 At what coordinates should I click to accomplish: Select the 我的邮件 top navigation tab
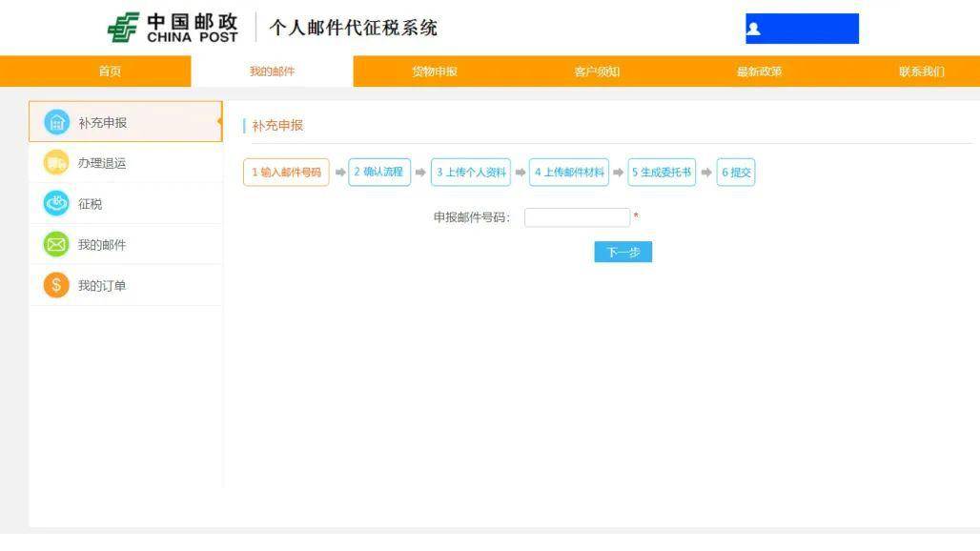click(x=272, y=71)
